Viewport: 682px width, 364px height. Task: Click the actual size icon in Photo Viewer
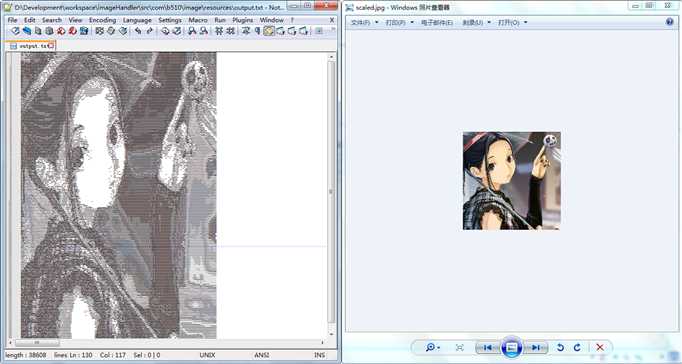(x=460, y=347)
